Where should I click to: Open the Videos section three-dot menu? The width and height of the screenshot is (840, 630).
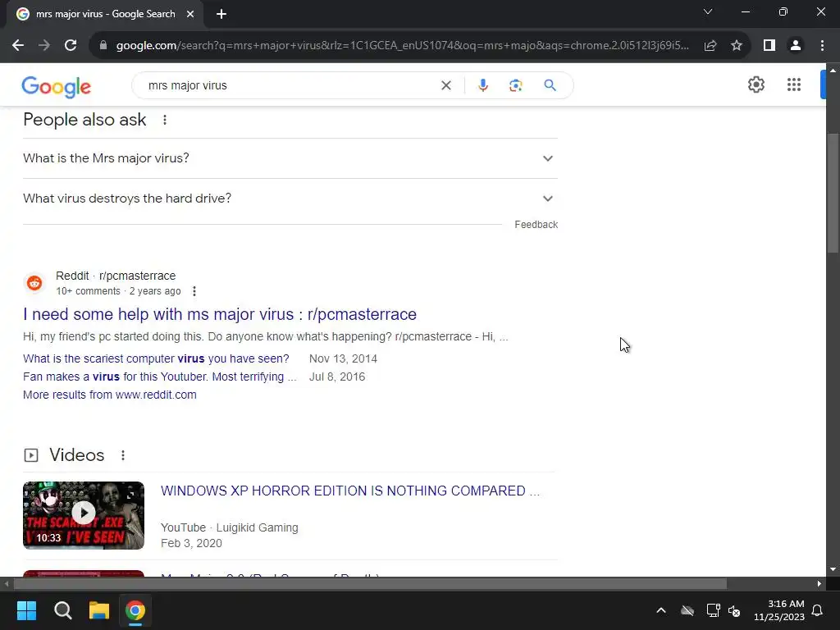click(x=123, y=455)
